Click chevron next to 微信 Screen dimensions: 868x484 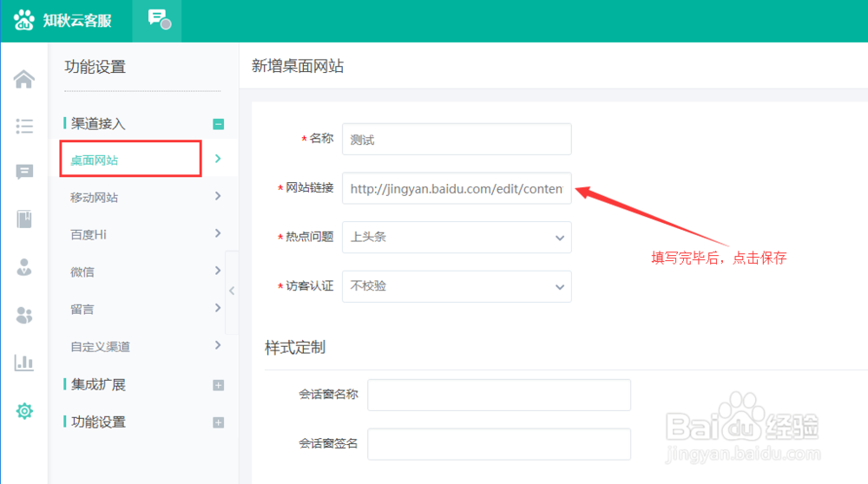(x=218, y=271)
